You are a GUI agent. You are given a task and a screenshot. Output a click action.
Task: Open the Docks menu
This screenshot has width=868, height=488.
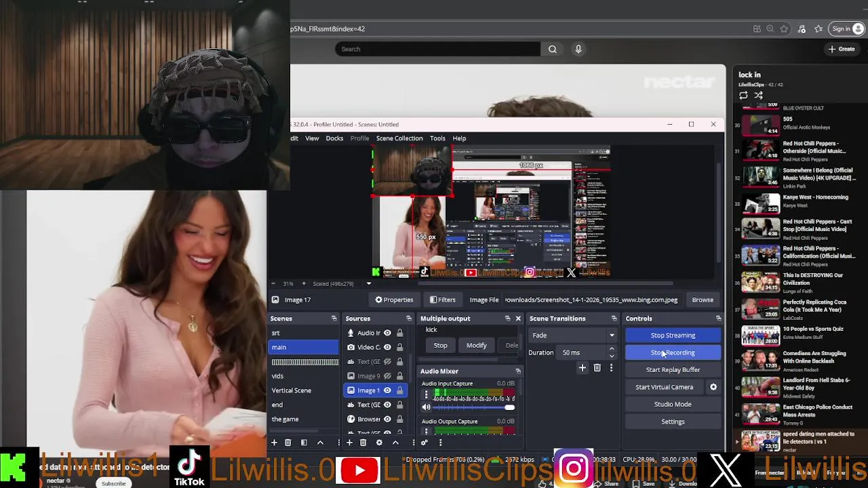coord(334,138)
